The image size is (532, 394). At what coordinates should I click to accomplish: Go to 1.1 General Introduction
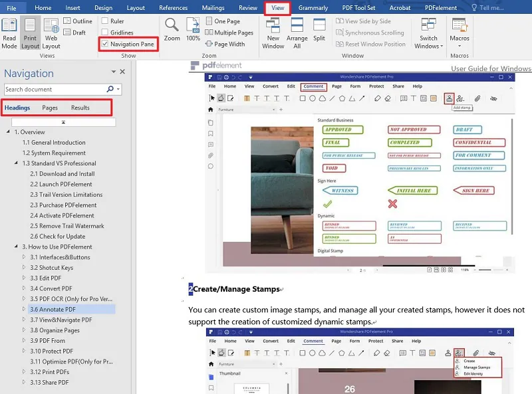pos(54,142)
